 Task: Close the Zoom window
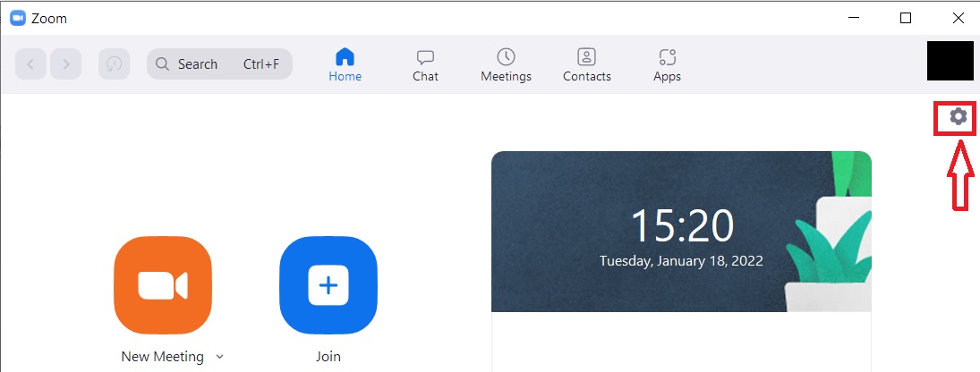[x=958, y=18]
